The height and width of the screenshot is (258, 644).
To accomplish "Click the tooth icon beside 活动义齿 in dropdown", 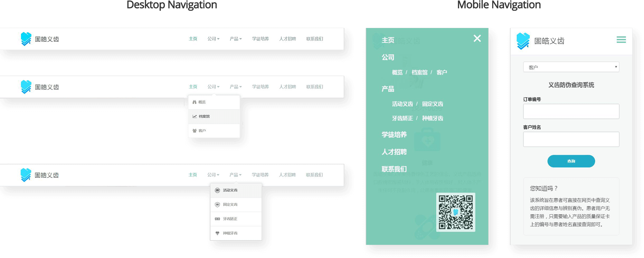I will [217, 190].
